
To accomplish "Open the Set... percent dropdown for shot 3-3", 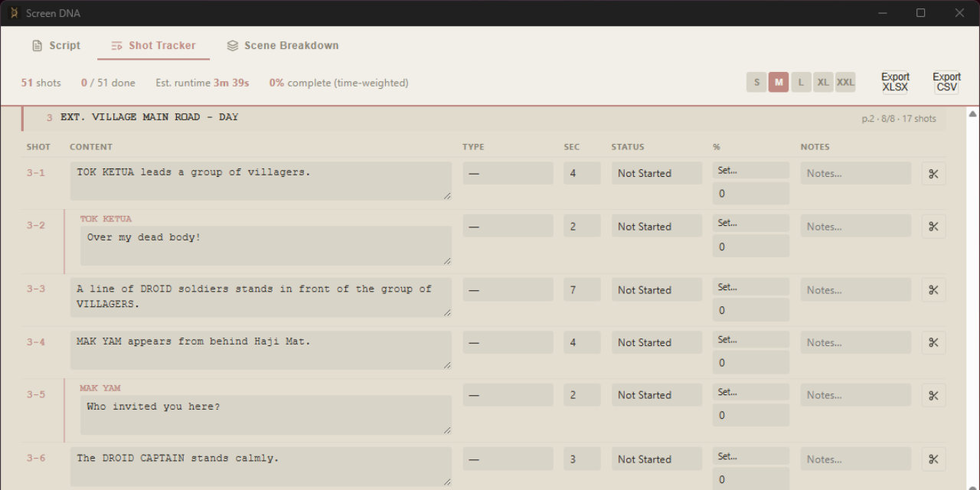I will (750, 286).
